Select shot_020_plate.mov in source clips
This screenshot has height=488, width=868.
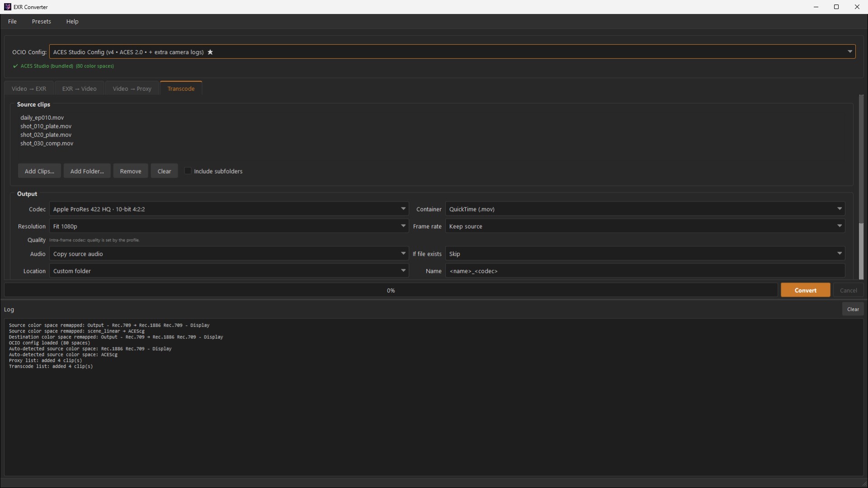(x=46, y=135)
